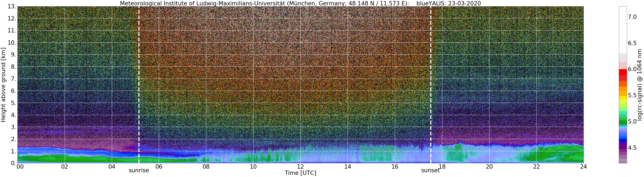The width and height of the screenshot is (644, 177).
Task: Click height tick label '9.'
Action: coord(13,55)
